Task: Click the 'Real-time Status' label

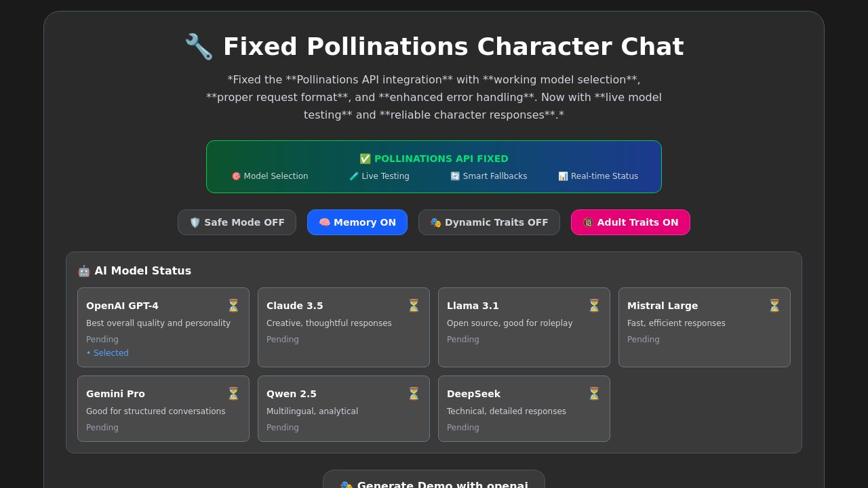Action: pyautogui.click(x=605, y=176)
